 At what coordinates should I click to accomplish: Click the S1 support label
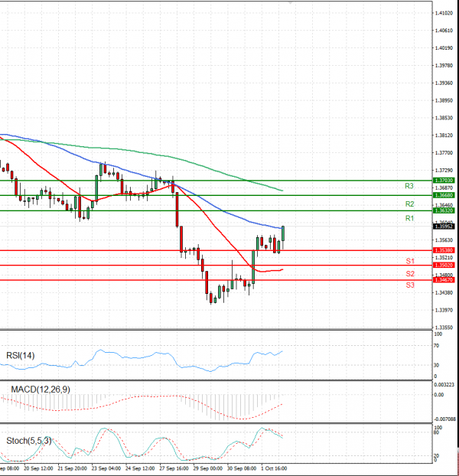point(410,261)
